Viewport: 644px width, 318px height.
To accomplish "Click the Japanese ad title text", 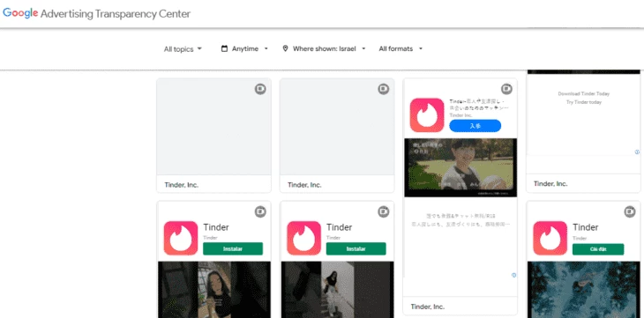I will (479, 105).
